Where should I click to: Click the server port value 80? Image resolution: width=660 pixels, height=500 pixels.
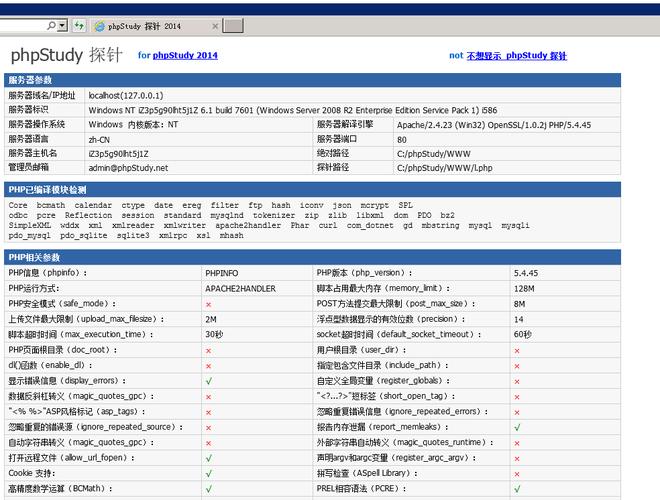coord(402,140)
